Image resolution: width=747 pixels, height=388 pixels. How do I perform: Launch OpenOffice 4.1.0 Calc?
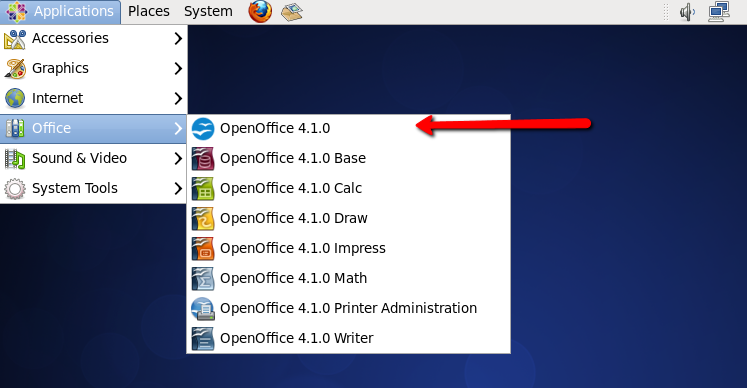348,189
